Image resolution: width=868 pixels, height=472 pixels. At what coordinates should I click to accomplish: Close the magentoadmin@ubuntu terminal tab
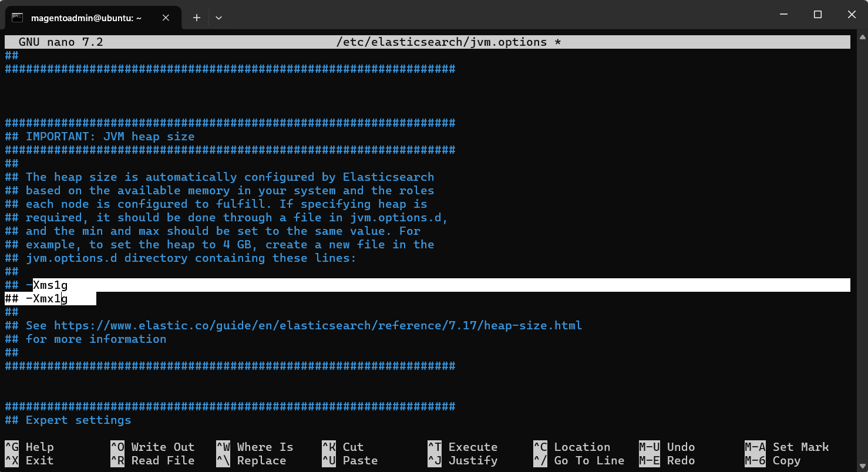pos(166,18)
